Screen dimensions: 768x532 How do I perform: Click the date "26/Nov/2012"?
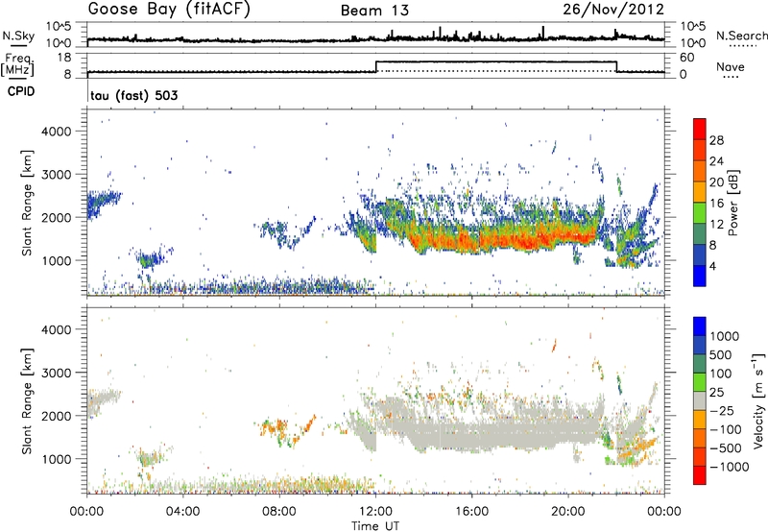613,10
